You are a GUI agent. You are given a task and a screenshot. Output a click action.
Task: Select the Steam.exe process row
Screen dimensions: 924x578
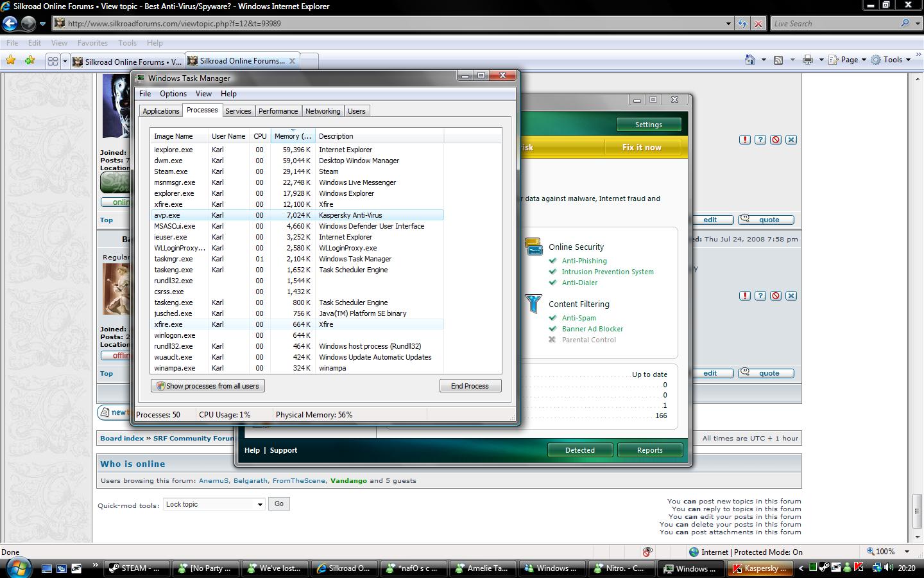pyautogui.click(x=297, y=171)
